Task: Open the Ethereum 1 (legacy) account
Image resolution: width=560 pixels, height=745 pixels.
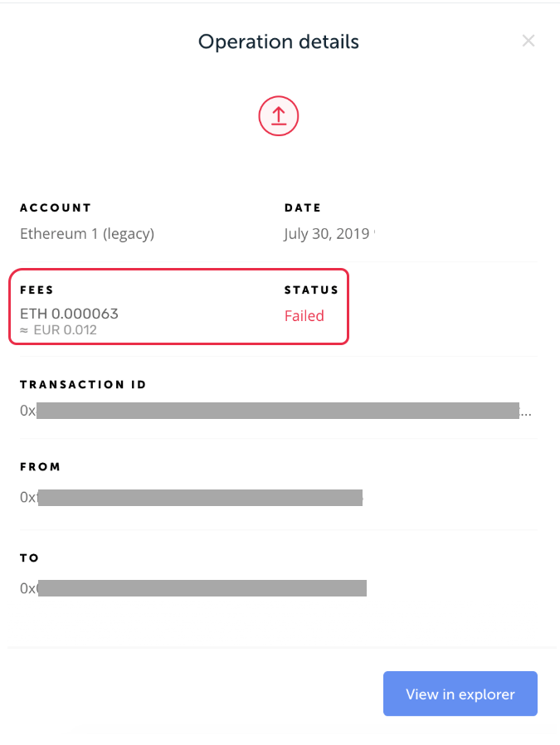Action: click(x=87, y=234)
